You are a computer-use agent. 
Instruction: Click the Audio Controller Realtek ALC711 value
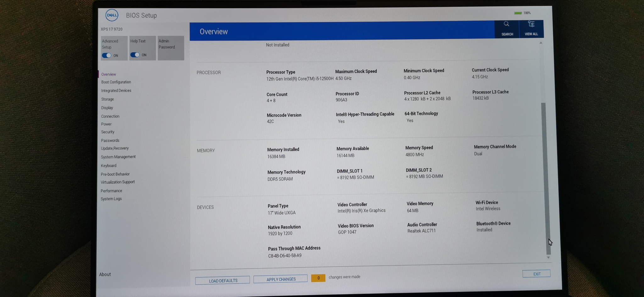[x=421, y=231]
